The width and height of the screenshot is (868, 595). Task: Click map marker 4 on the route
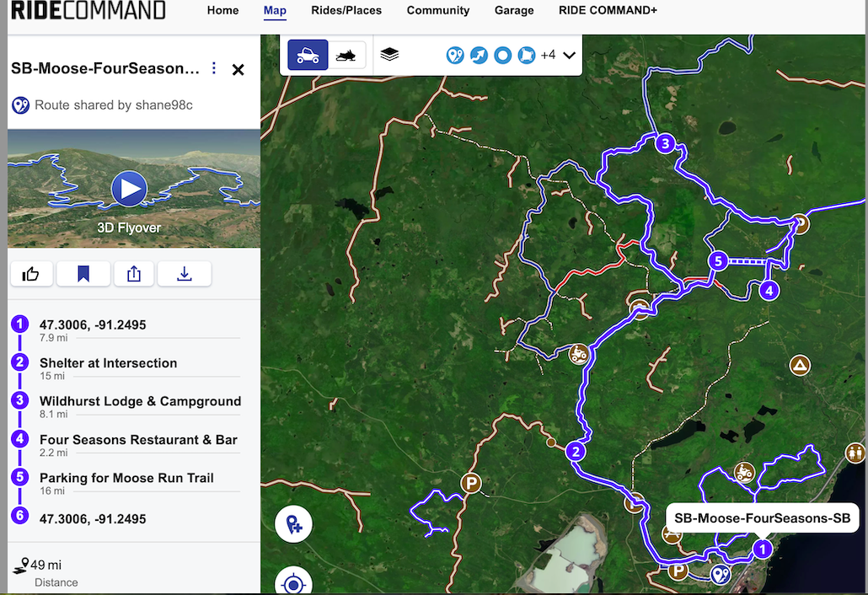pos(769,290)
